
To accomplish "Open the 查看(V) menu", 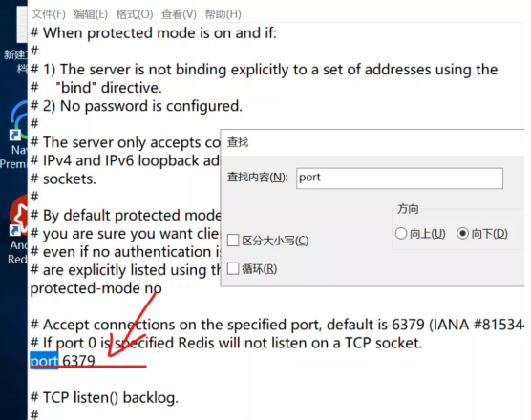I will coord(179,14).
